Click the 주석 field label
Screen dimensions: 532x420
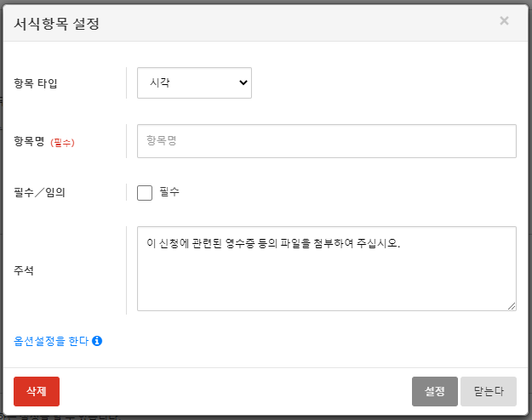[x=24, y=270]
